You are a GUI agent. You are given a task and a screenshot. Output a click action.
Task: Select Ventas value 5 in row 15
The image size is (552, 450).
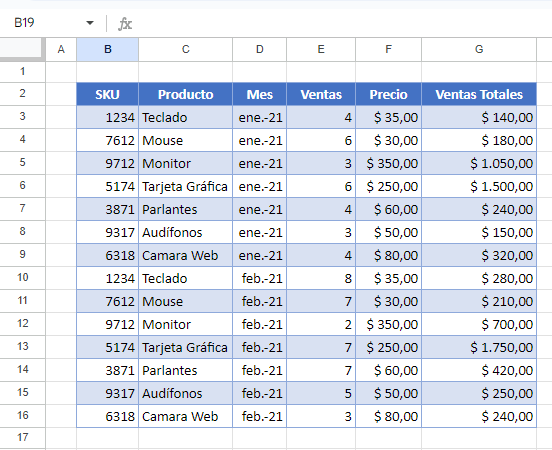point(321,393)
